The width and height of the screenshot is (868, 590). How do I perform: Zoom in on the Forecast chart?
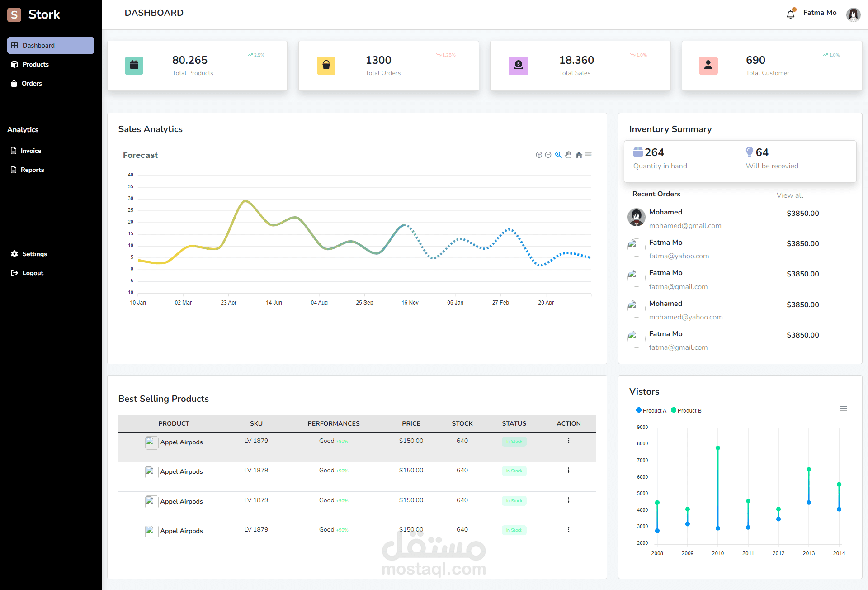[x=538, y=155]
